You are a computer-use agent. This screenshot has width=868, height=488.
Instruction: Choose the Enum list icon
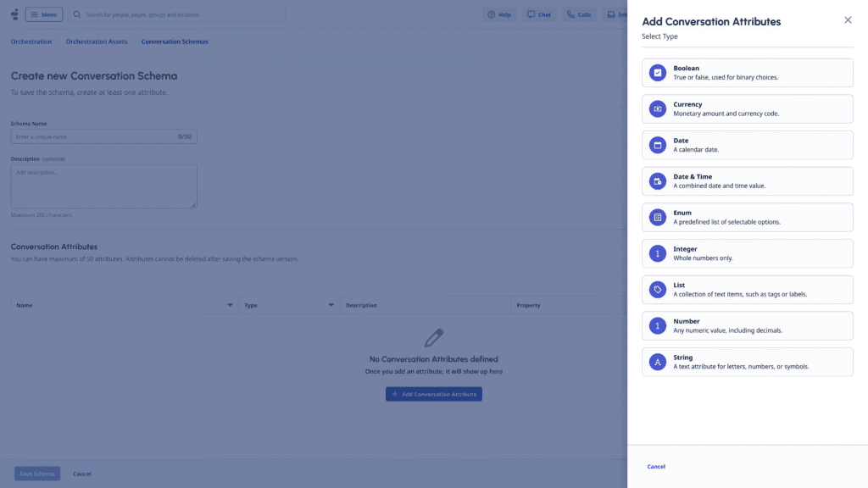(x=657, y=218)
